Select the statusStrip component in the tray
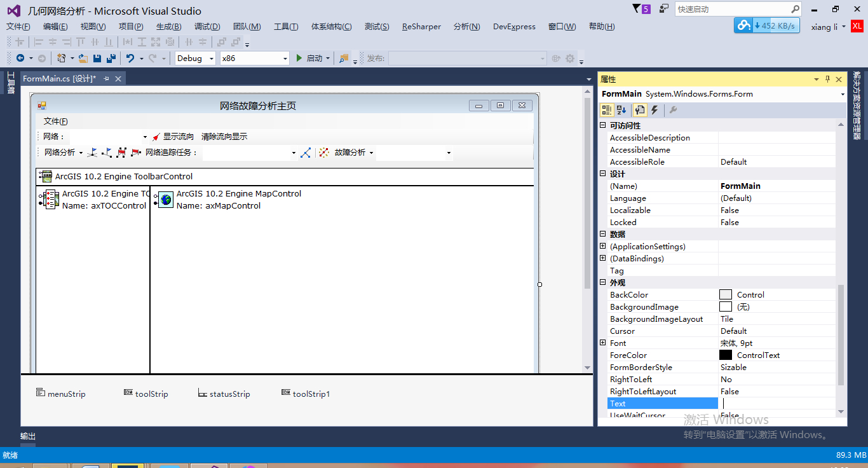The width and height of the screenshot is (868, 468). [224, 394]
